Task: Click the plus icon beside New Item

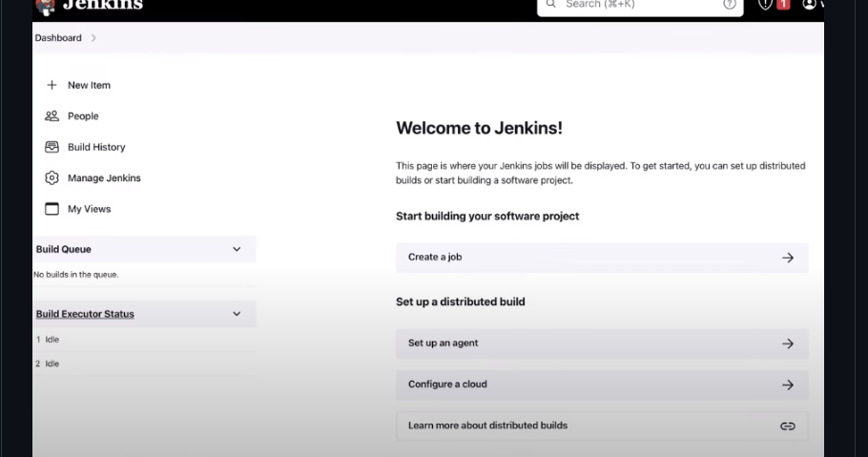Action: click(52, 85)
